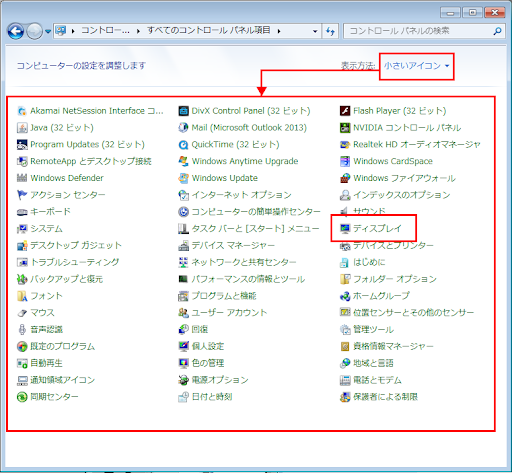Expand breadcrumb arrow after すべてのコントロール パネル項目
Viewport: 512px width, 473px height.
tap(279, 31)
